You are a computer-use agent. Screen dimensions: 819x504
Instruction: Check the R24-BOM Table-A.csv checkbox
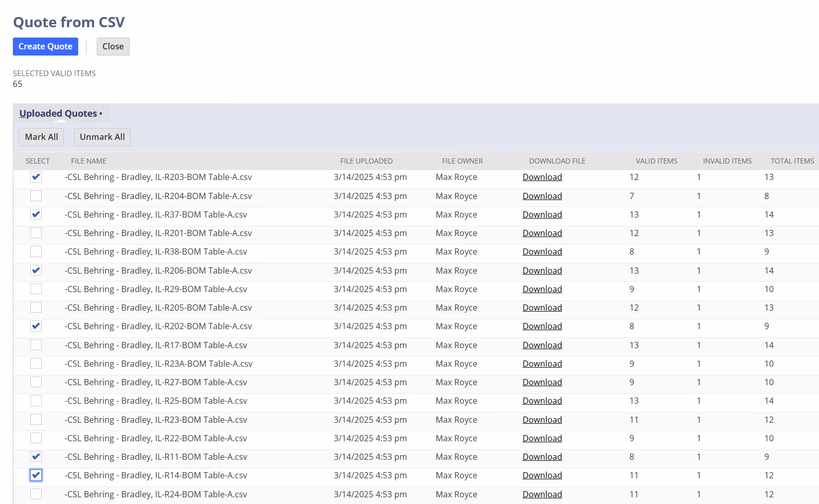(36, 494)
